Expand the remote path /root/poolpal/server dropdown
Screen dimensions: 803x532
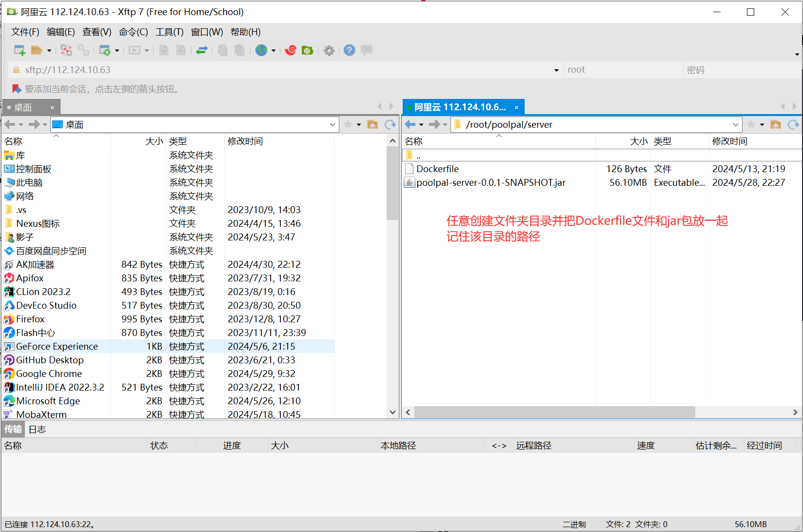[736, 124]
